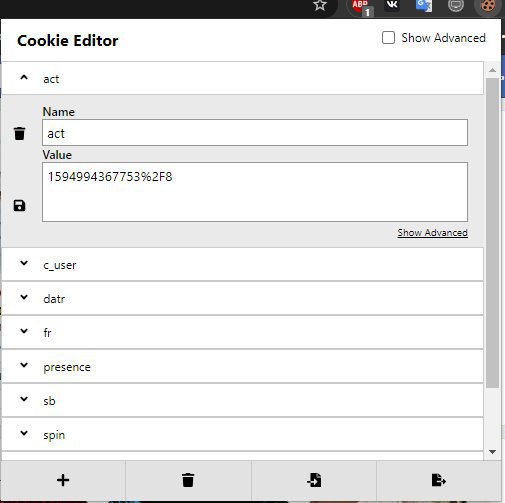This screenshot has height=503, width=505.
Task: Expand the fr cookie
Action: [24, 331]
